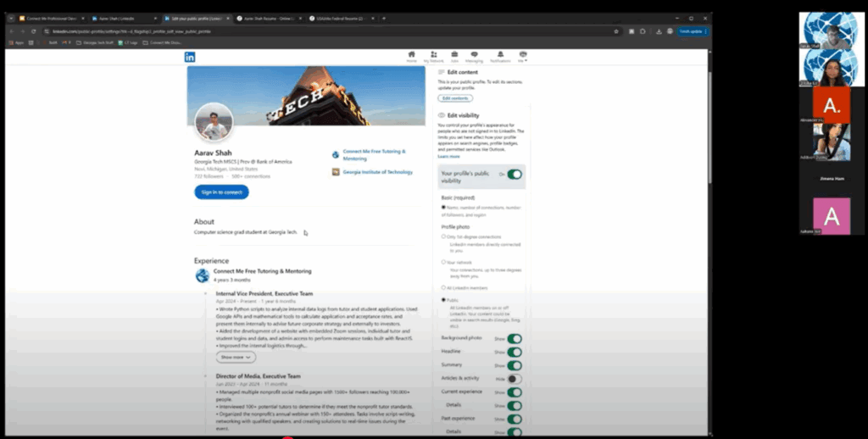Click the Edit content lines icon
Screen dimensions: 868x439
pos(441,72)
